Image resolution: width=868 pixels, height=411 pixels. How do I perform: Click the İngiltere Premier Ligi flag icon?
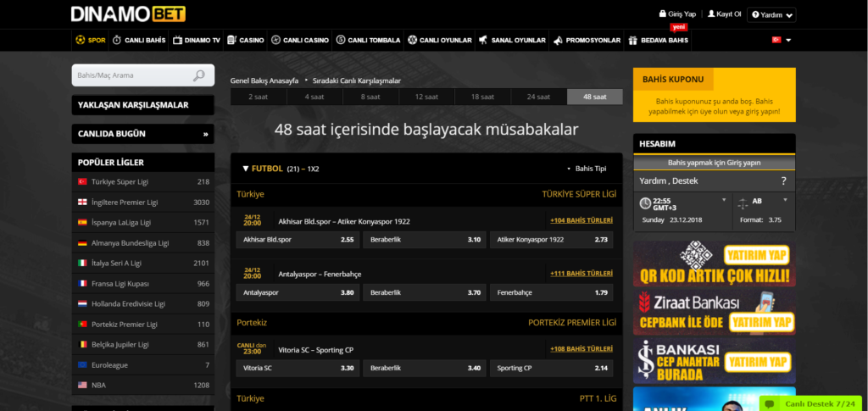82,202
